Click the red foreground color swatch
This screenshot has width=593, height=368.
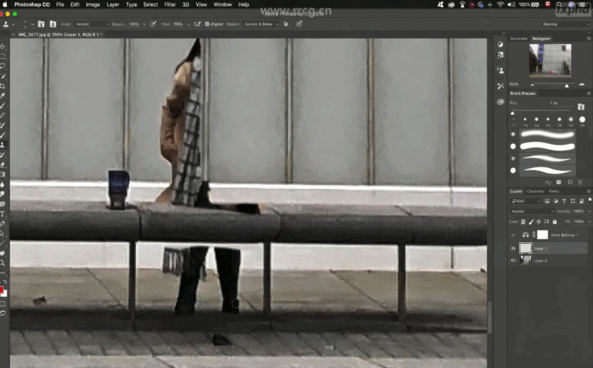pos(2,290)
